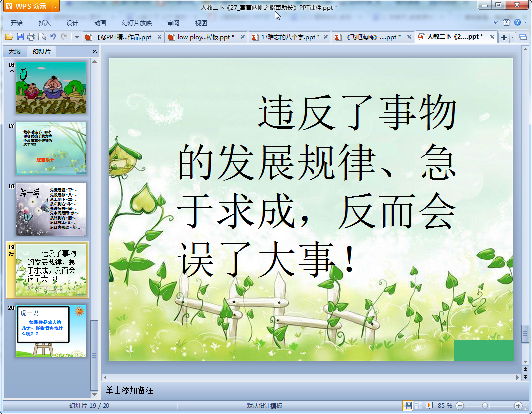532x414 pixels.
Task: Close the 《飞吧海鸥》....ppt tab
Action: [409, 37]
